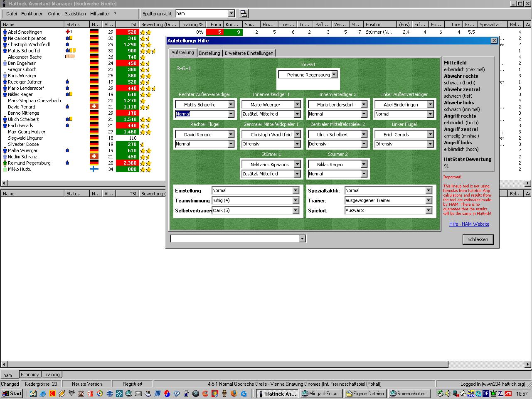Click Internet Explorer quick launch icon

[x=42, y=394]
